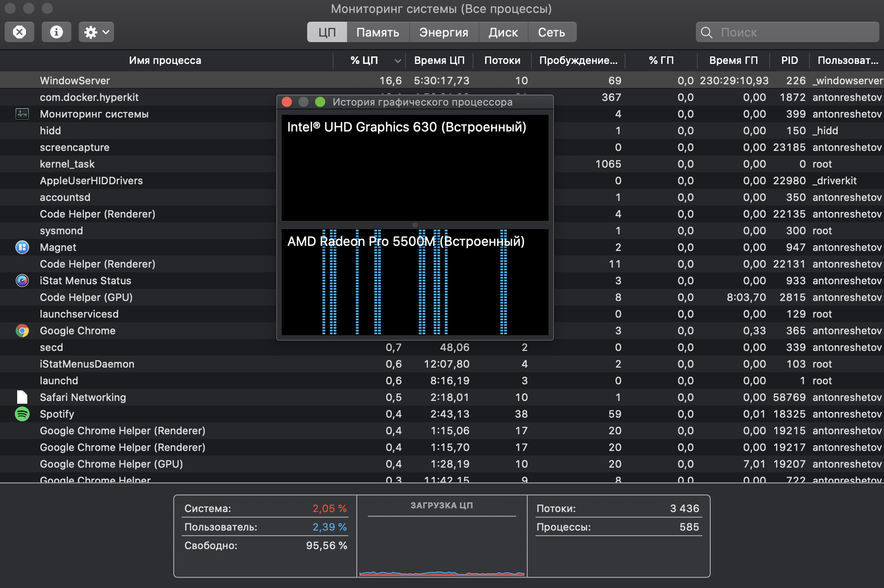Click the Intel UHD Graphics 630 graph

(415, 168)
